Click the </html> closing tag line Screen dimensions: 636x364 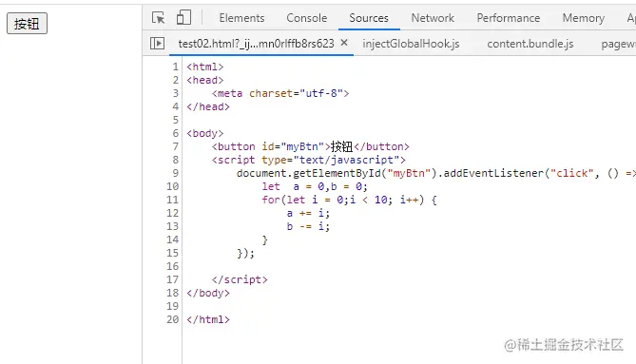[208, 319]
